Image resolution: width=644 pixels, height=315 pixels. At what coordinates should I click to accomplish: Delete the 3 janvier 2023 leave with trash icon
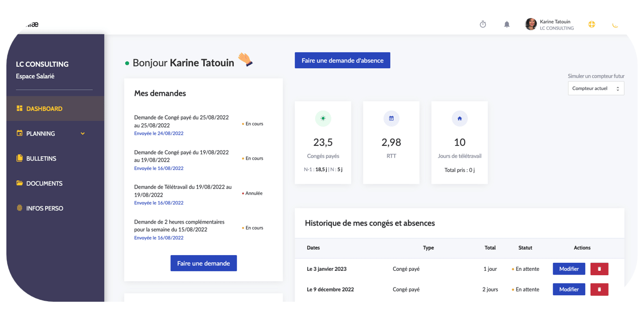click(599, 269)
